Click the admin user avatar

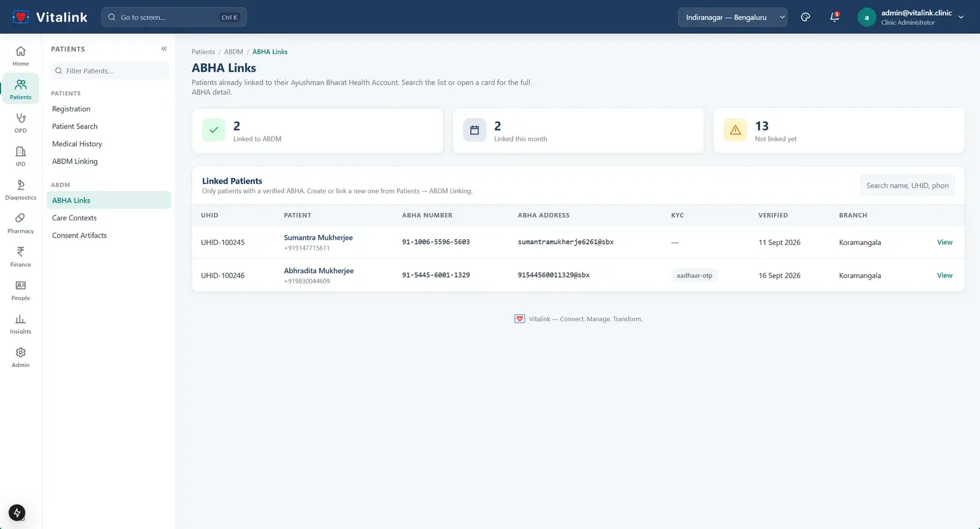pyautogui.click(x=866, y=17)
